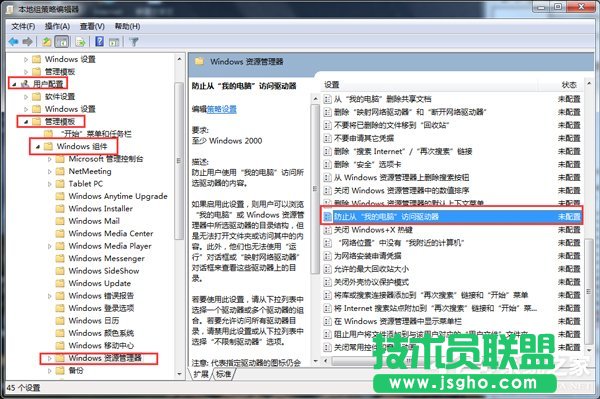Open the 操作(A) menu
The width and height of the screenshot is (600, 399).
57,26
